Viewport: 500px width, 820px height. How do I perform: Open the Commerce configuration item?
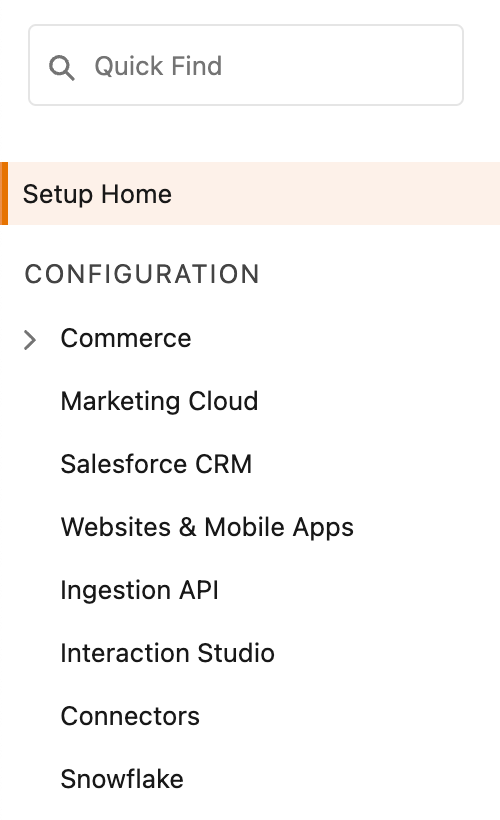(126, 338)
